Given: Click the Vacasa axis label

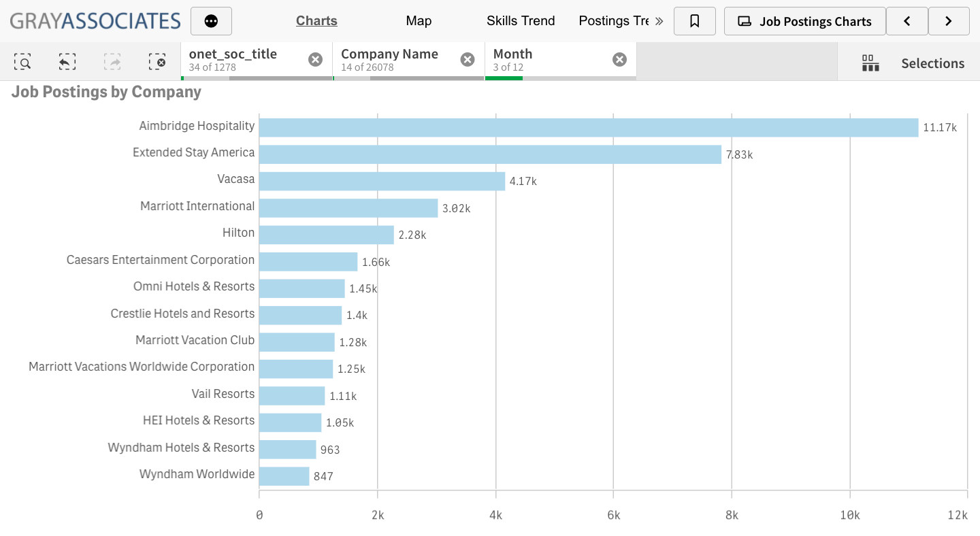Looking at the screenshot, I should pos(236,179).
